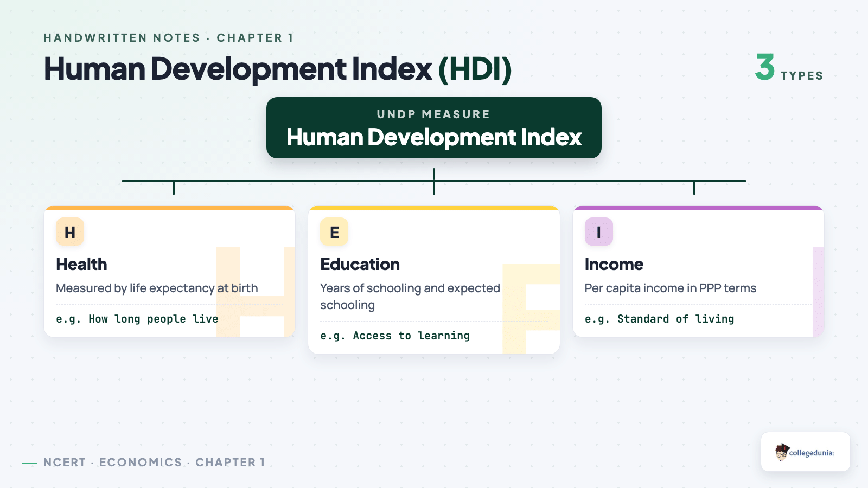Click 'Measured by life expectancy at birth'
The image size is (868, 488).
[157, 288]
